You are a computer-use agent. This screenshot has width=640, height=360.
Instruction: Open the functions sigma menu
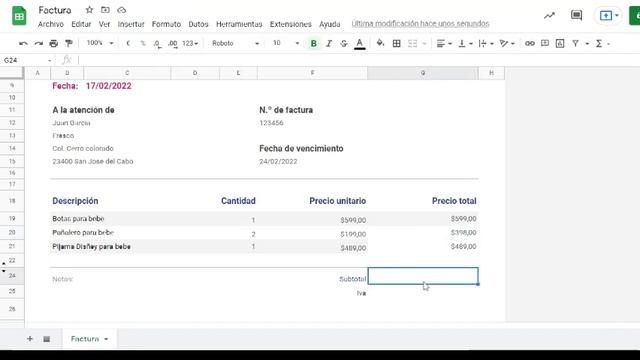click(599, 43)
